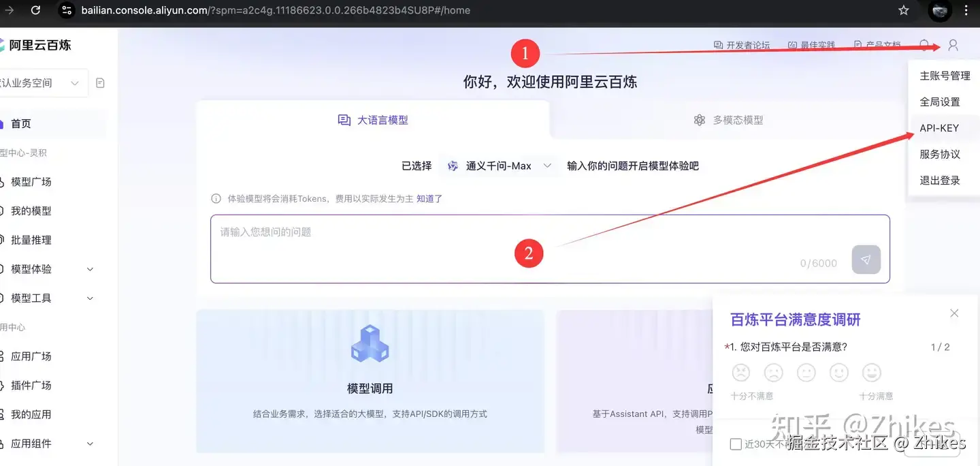Open the 最佳实践 best practices link
The image size is (980, 466).
pos(811,45)
